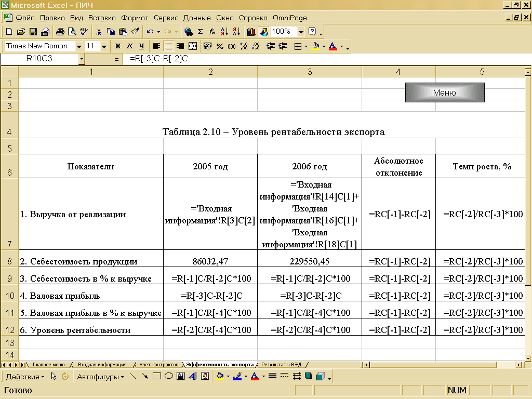Click the fill color bucket in the formatting toolbar
This screenshot has height=399, width=532.
click(x=315, y=46)
